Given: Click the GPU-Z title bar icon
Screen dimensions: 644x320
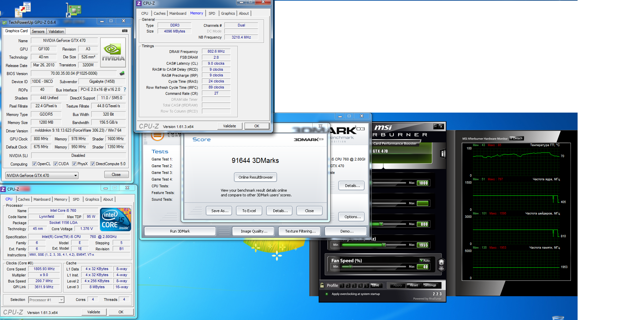Looking at the screenshot, I should pyautogui.click(x=5, y=22).
